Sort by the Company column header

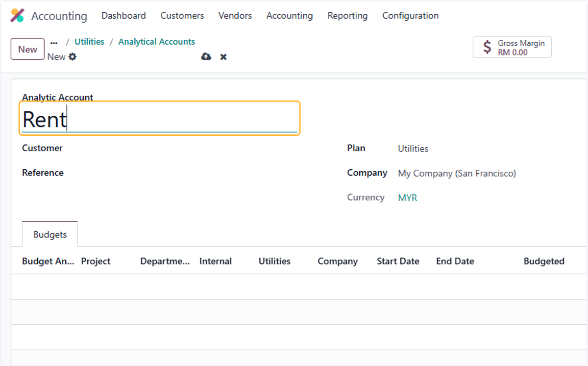pos(338,261)
